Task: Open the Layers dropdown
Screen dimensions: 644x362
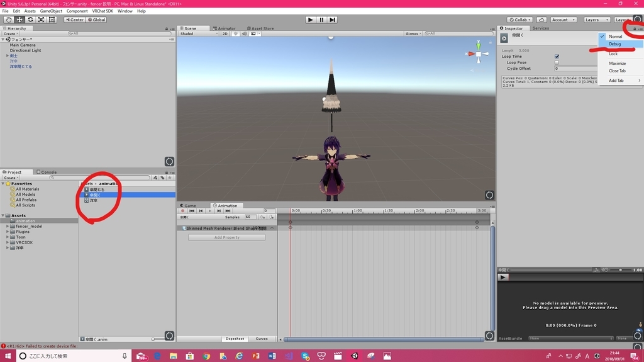Action: (596, 20)
